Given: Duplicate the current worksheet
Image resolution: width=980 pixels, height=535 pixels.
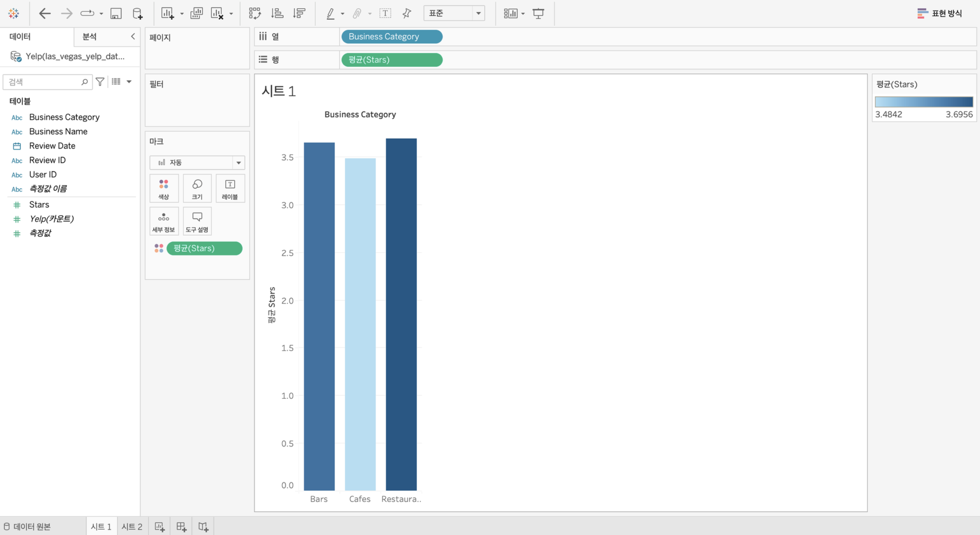Looking at the screenshot, I should pyautogui.click(x=196, y=13).
